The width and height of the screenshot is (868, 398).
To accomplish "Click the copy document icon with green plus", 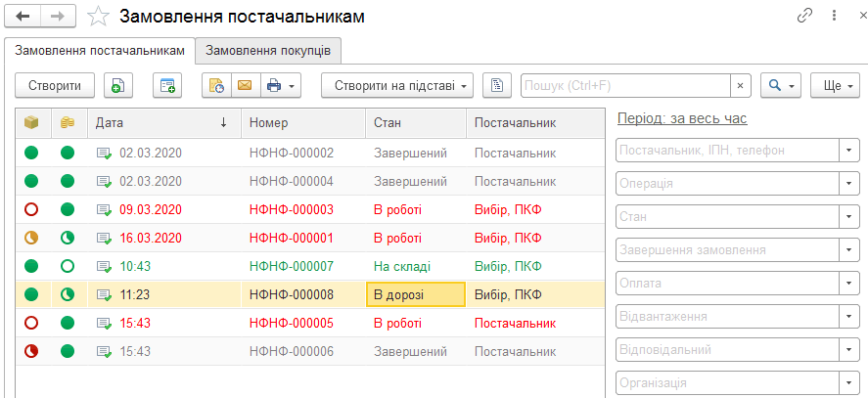I will 117,86.
